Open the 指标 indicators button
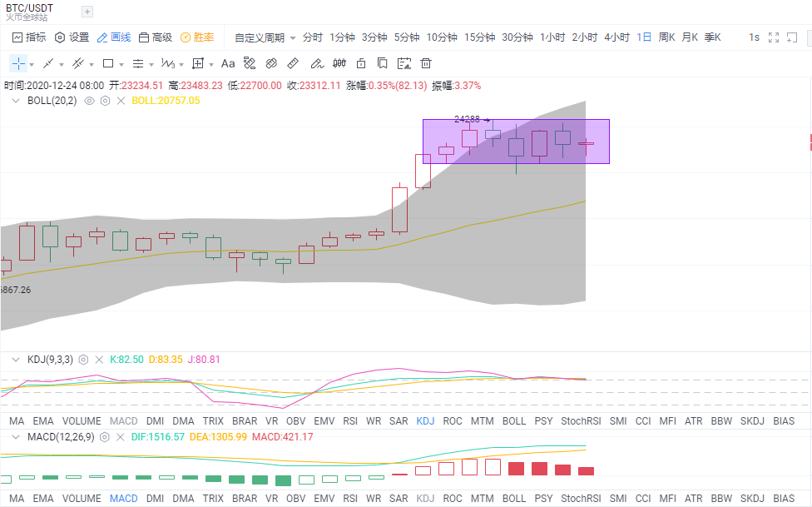Screen dimensions: 812x507 pyautogui.click(x=29, y=37)
